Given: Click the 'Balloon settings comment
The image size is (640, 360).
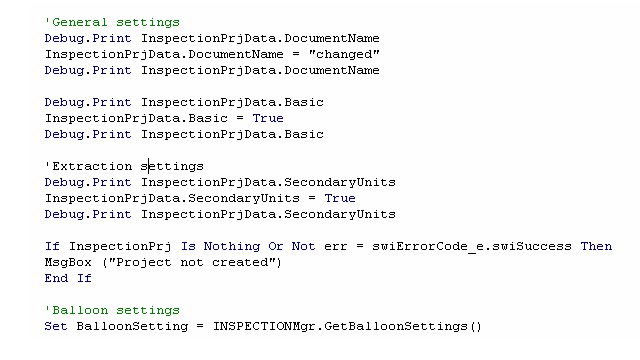Looking at the screenshot, I should click(112, 311).
